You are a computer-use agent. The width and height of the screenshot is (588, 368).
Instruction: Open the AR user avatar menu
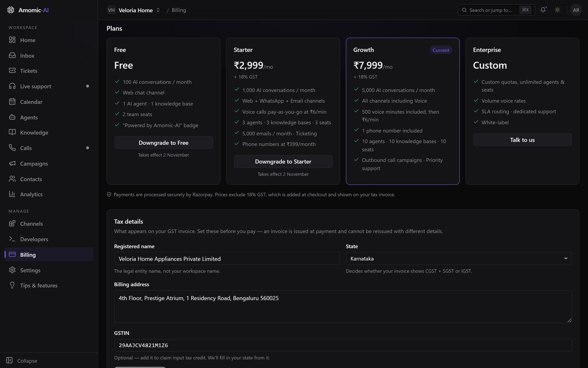click(x=576, y=10)
